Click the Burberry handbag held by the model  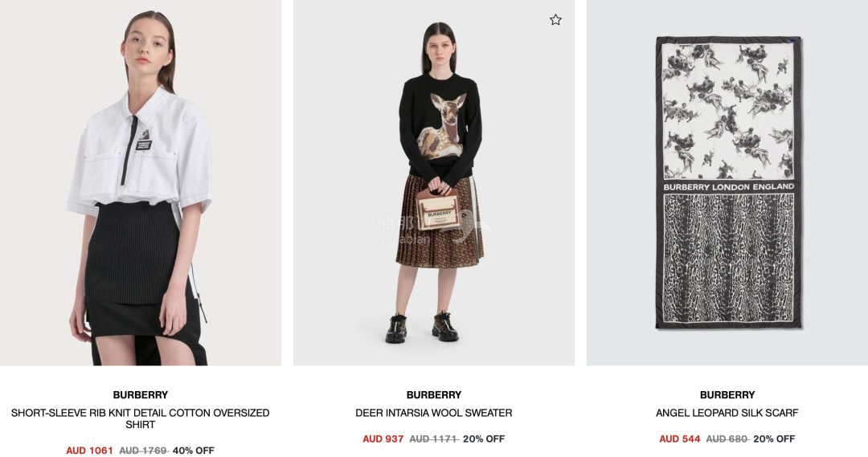(438, 209)
